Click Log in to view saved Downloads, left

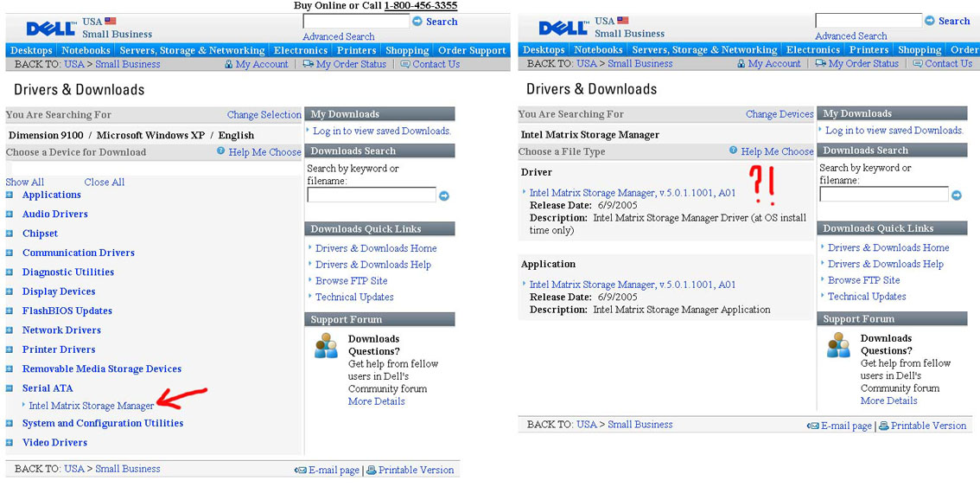coord(382,131)
